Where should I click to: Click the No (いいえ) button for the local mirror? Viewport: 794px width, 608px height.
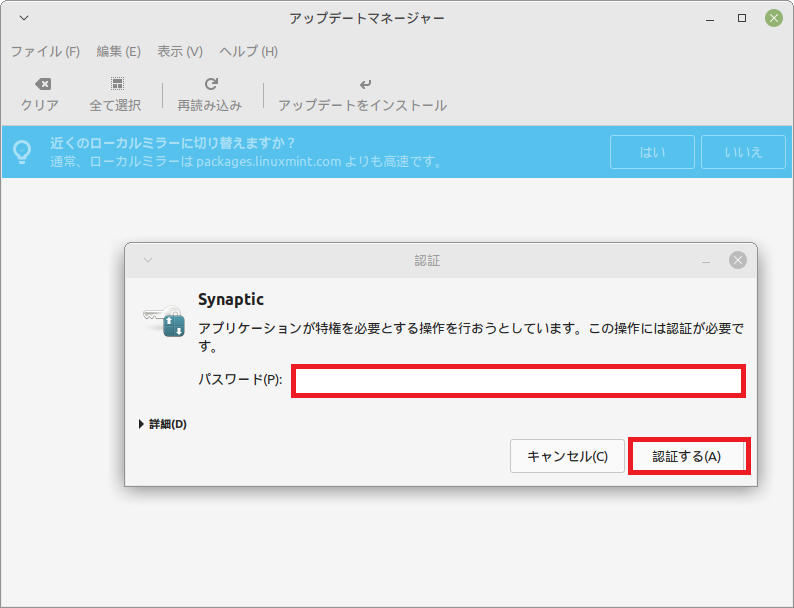click(743, 152)
